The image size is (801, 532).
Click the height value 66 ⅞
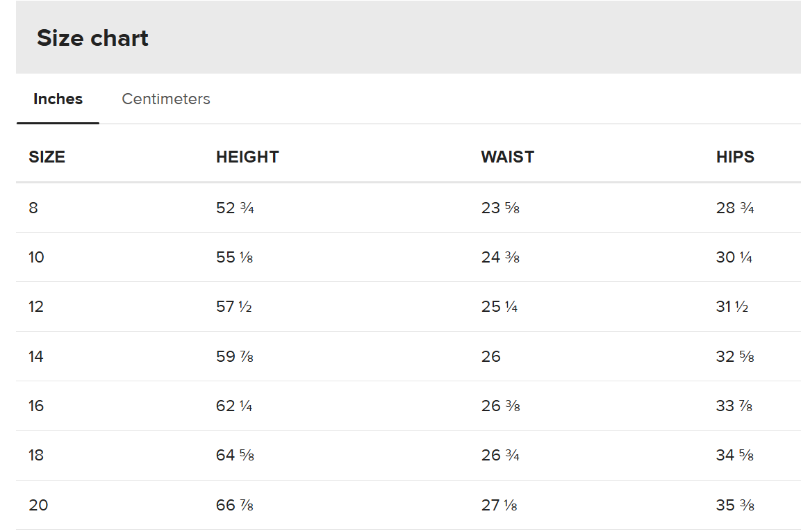click(x=235, y=505)
